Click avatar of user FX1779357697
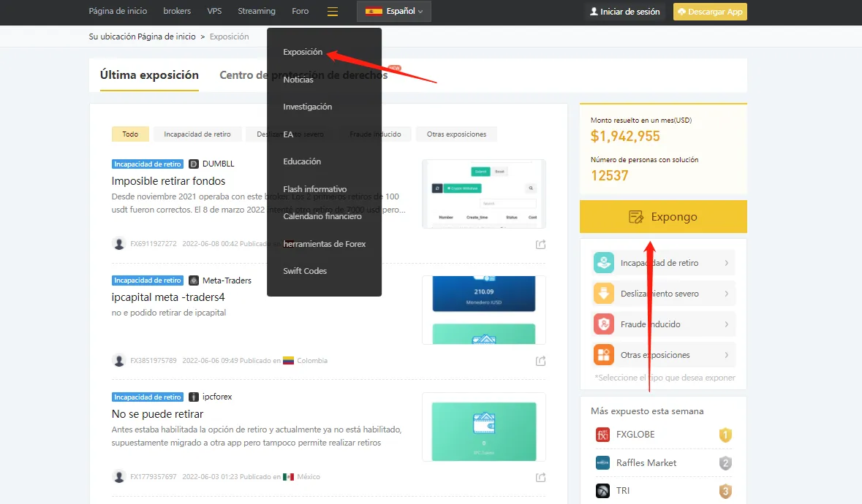 click(x=118, y=476)
